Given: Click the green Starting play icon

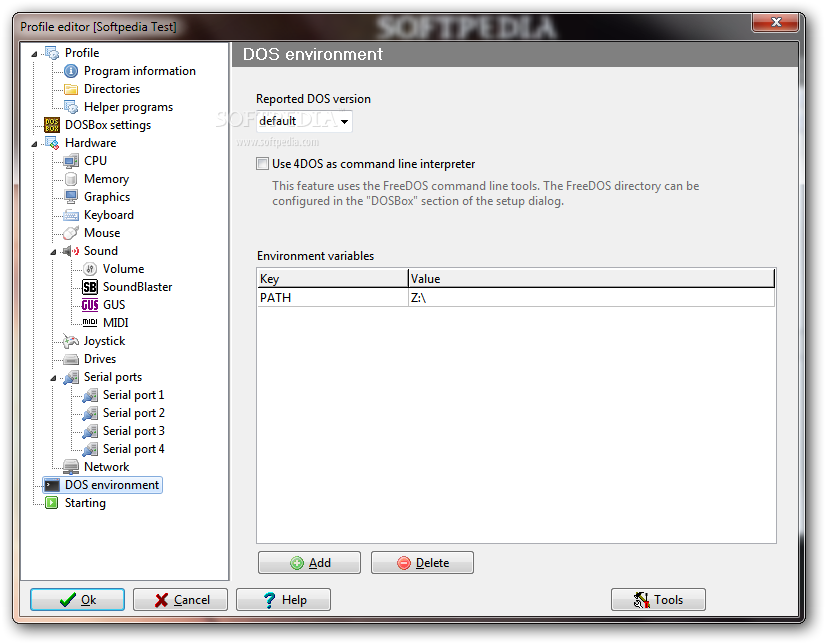Looking at the screenshot, I should click(x=52, y=503).
